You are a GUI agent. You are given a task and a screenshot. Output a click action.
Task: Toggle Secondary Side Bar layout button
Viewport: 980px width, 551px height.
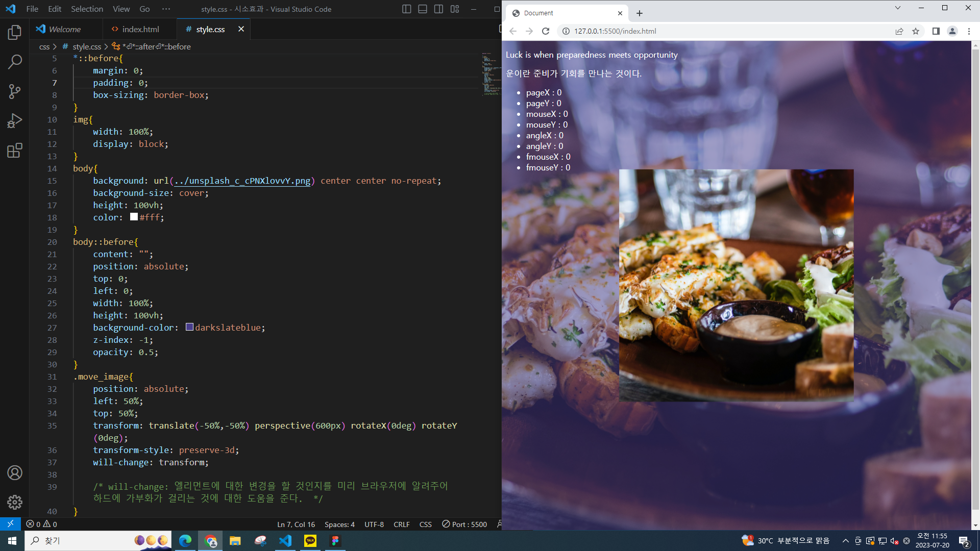coord(438,9)
